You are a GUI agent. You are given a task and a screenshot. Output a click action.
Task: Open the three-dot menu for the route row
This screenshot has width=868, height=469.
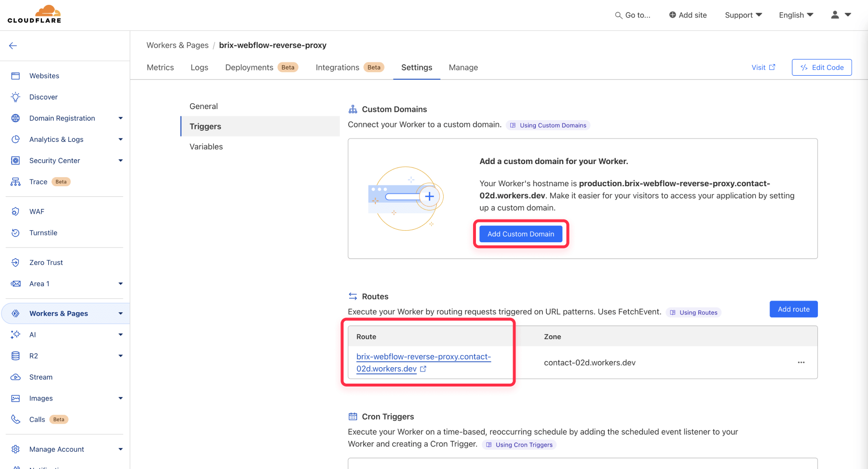801,362
